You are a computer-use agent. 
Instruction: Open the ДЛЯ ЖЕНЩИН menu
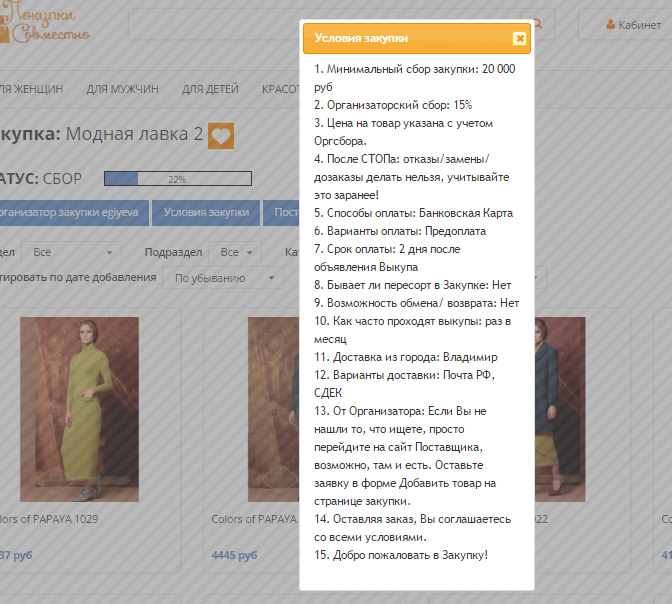point(31,89)
